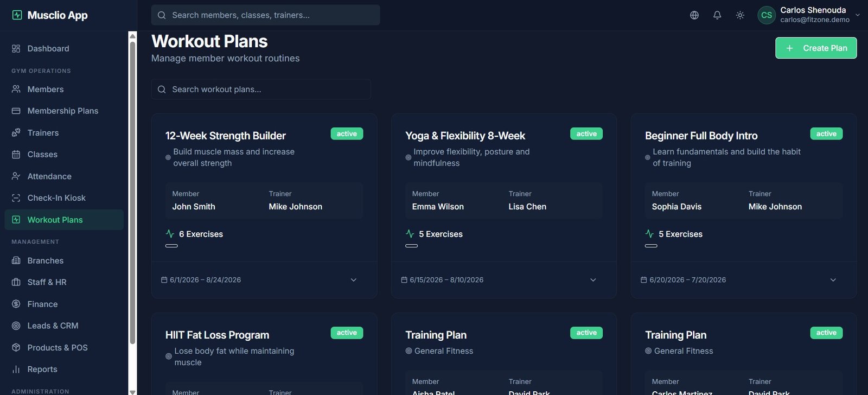
Task: Go to Branches
Action: click(x=64, y=261)
